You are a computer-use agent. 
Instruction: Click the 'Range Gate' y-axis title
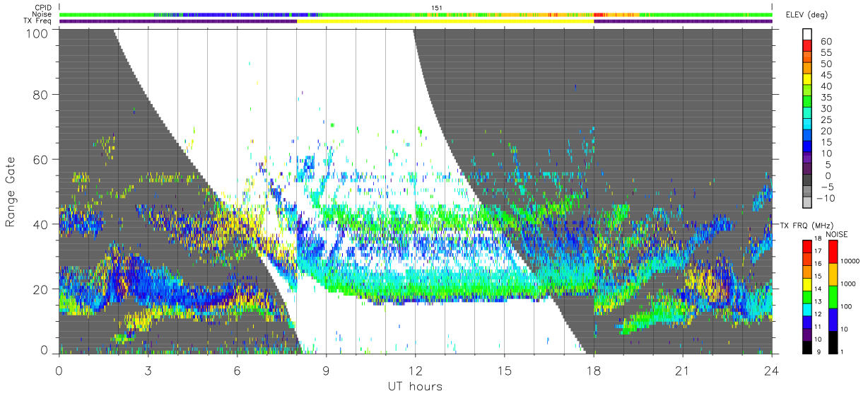[11, 191]
